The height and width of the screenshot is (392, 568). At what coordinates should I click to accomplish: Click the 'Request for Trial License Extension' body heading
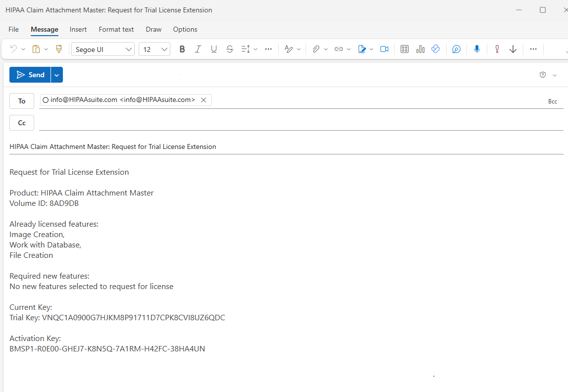click(69, 172)
